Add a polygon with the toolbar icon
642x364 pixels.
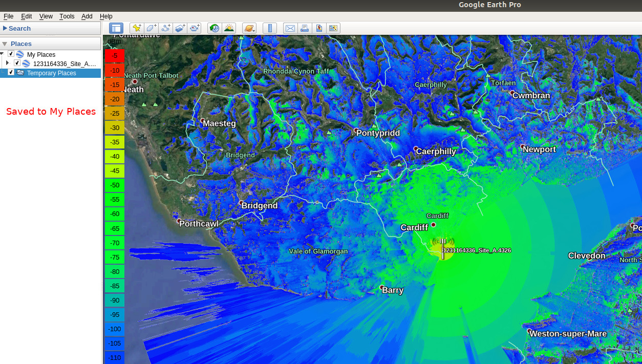tap(151, 28)
